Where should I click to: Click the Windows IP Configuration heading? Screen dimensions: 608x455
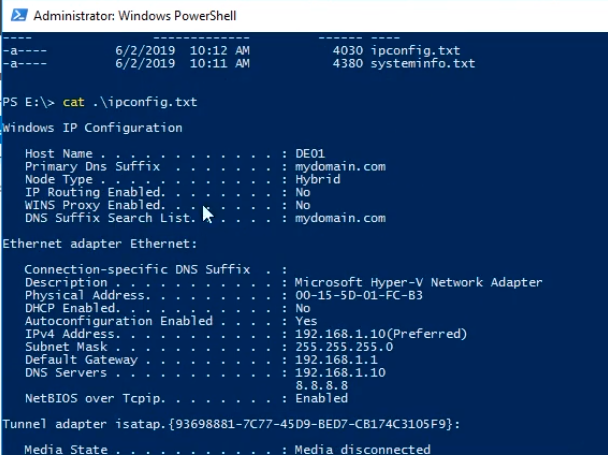coord(92,128)
